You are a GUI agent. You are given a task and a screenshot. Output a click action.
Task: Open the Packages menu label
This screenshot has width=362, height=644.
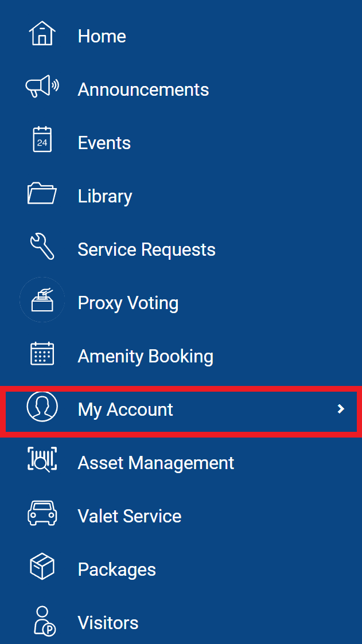(x=116, y=569)
